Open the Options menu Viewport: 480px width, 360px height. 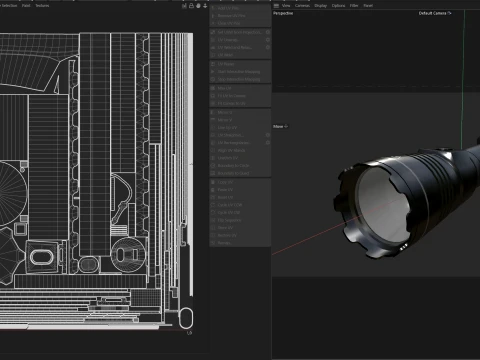338,6
